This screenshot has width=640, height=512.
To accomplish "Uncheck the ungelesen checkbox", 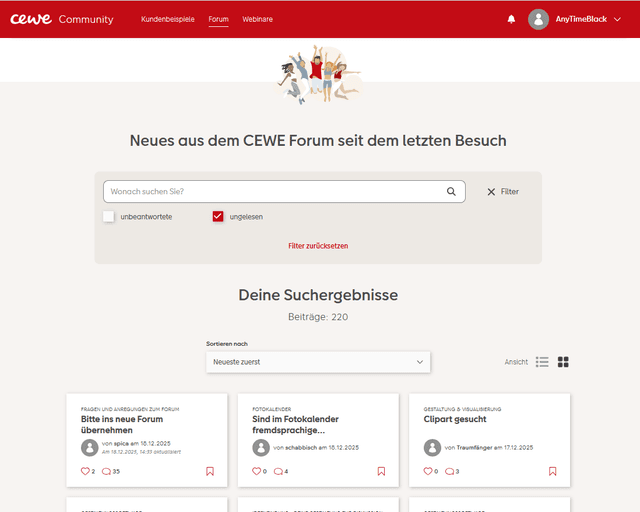I will tap(218, 216).
